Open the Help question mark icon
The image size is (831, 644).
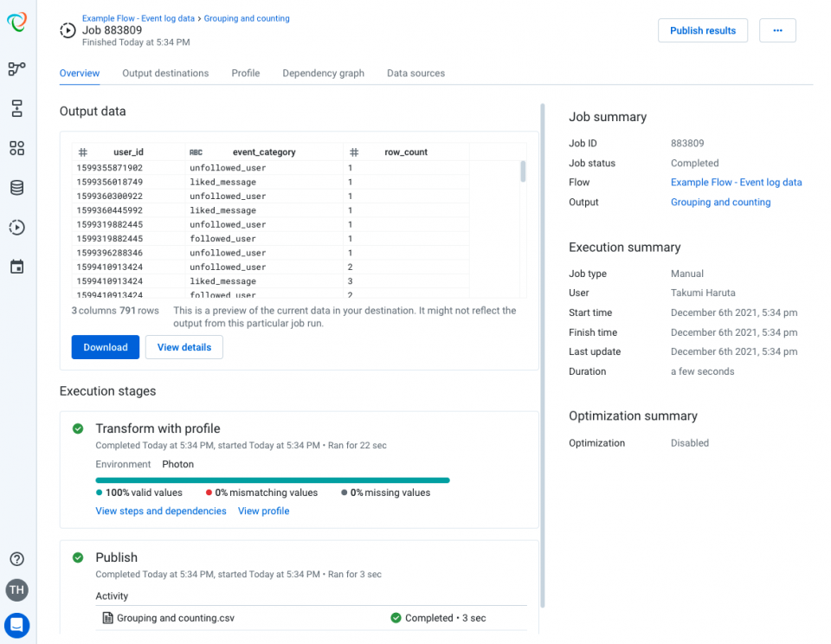click(x=17, y=559)
